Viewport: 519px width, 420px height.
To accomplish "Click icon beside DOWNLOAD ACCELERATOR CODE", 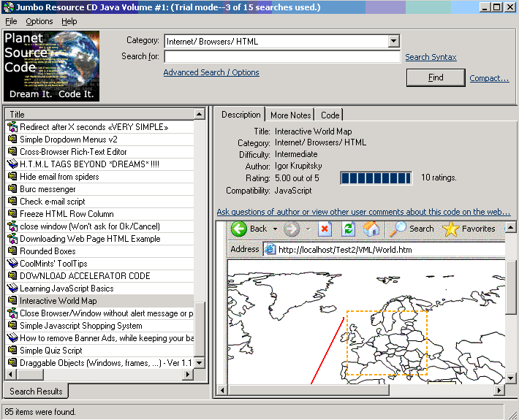I will [x=12, y=276].
